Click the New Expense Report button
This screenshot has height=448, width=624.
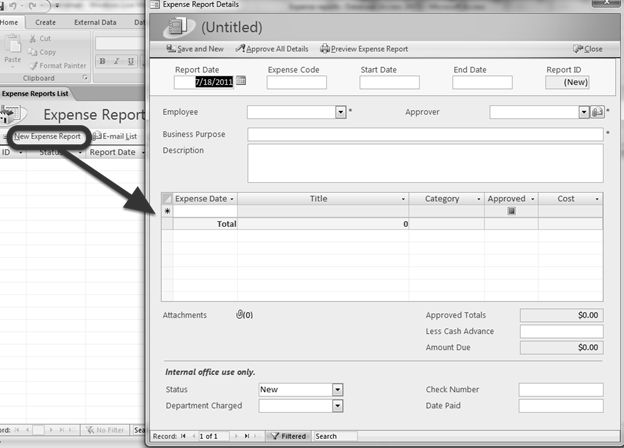point(48,136)
